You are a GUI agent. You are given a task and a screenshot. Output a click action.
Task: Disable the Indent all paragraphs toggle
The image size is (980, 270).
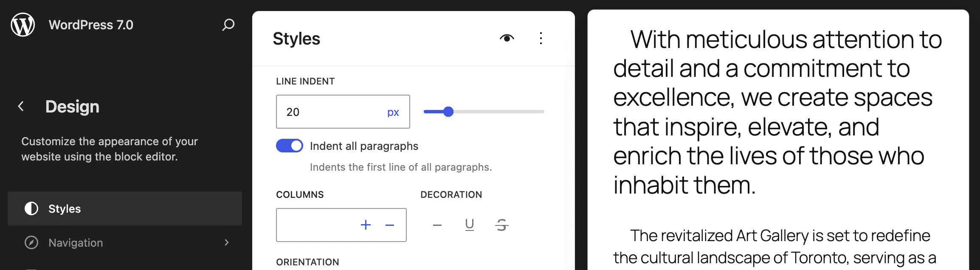pos(289,146)
